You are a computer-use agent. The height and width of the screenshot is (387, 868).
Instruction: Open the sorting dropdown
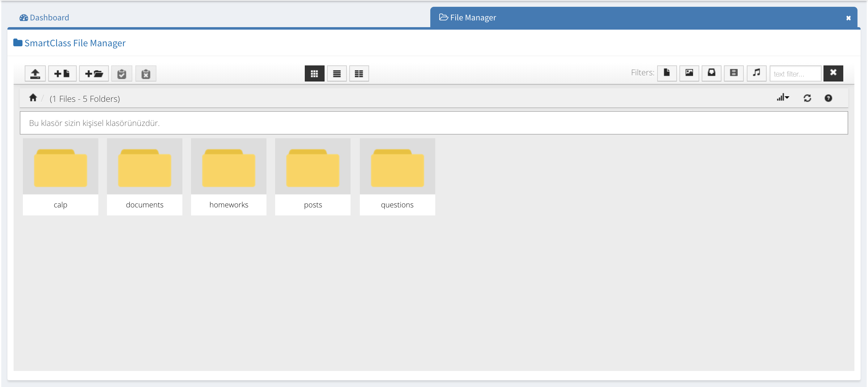783,98
